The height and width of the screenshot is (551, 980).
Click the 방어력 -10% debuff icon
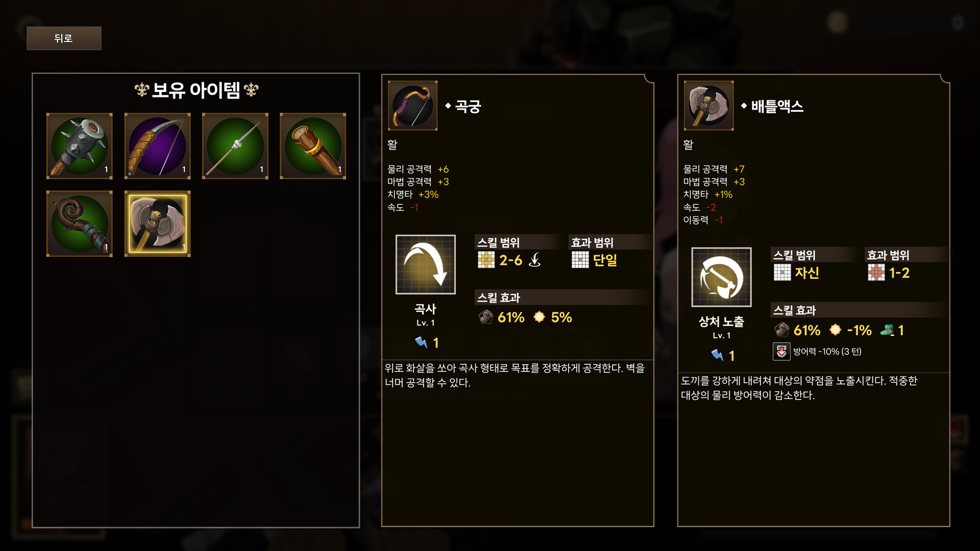pyautogui.click(x=781, y=352)
